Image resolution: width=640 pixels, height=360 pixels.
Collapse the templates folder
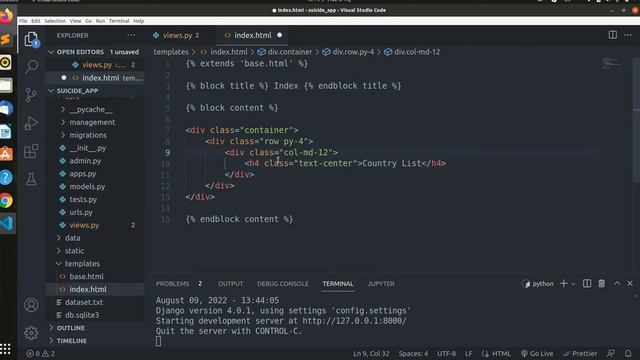(x=82, y=264)
